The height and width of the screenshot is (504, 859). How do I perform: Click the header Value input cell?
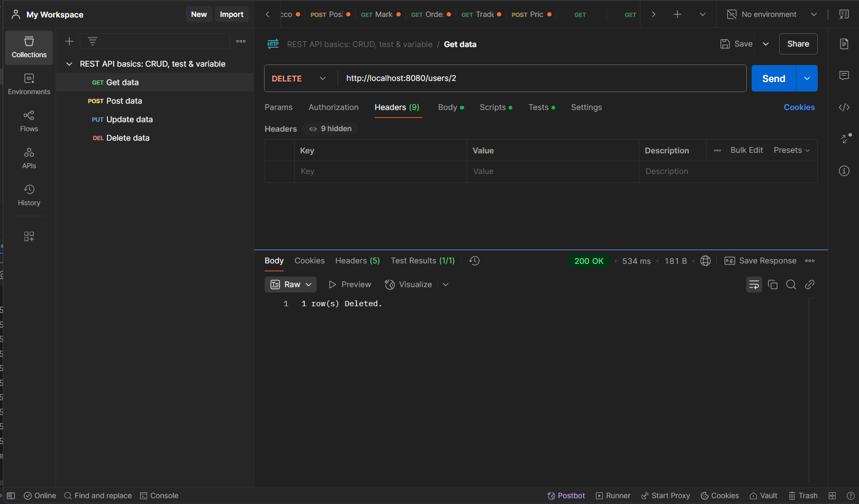click(553, 171)
